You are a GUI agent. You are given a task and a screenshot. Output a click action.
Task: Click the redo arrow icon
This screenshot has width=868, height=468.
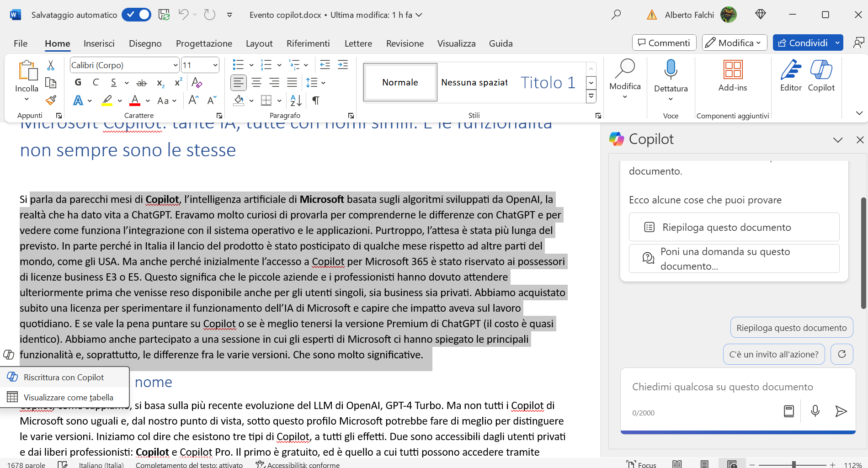(210, 15)
